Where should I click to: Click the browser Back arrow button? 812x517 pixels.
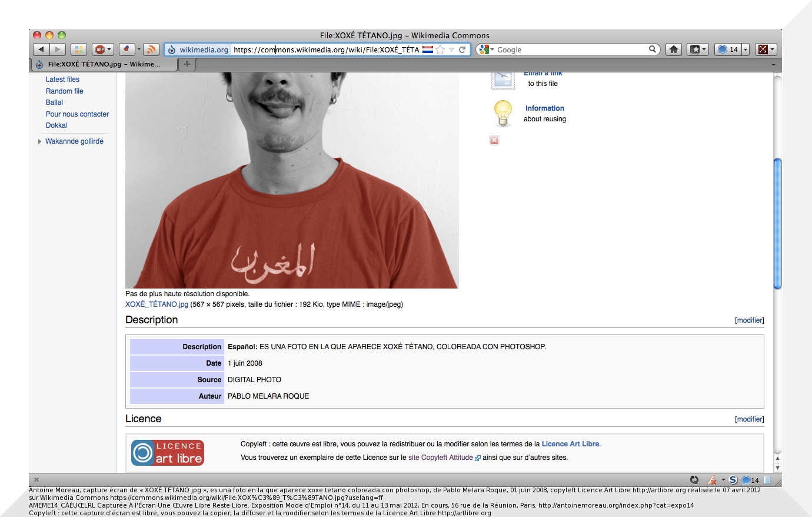point(41,49)
